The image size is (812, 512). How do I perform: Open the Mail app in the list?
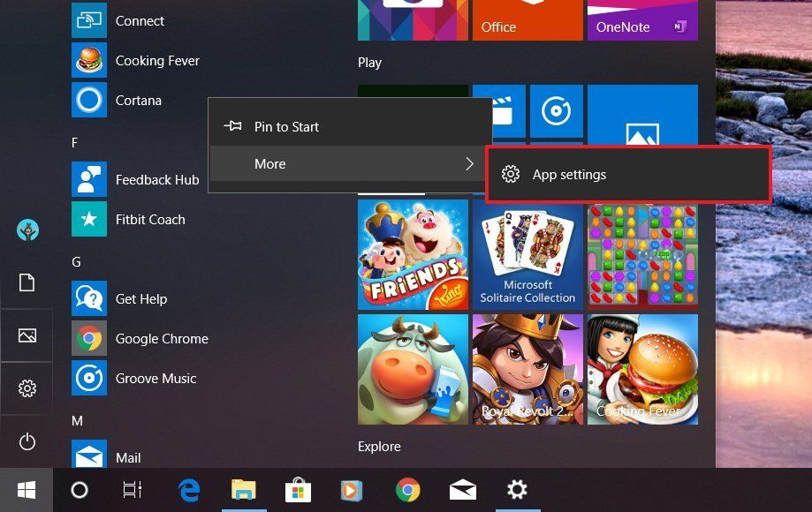[x=128, y=457]
